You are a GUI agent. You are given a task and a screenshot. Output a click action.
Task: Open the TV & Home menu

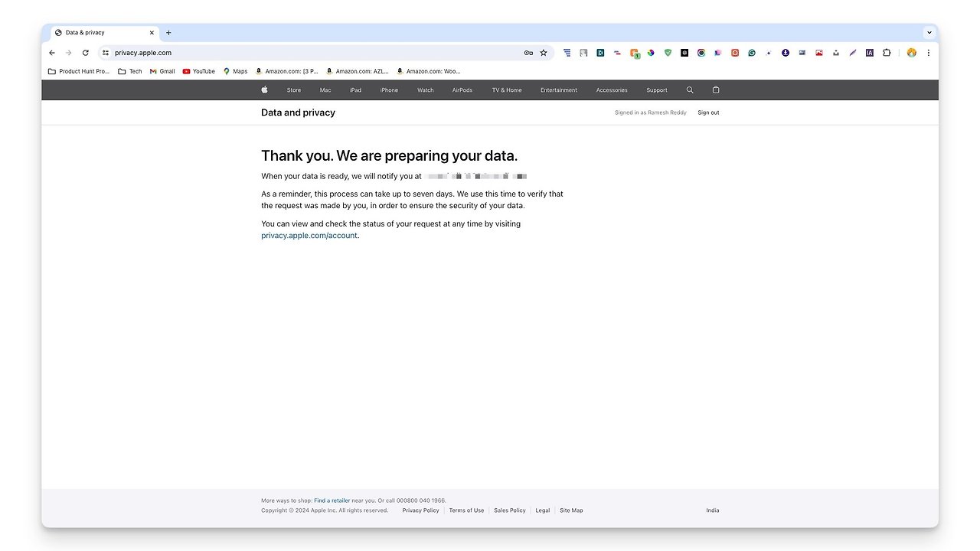(x=507, y=90)
